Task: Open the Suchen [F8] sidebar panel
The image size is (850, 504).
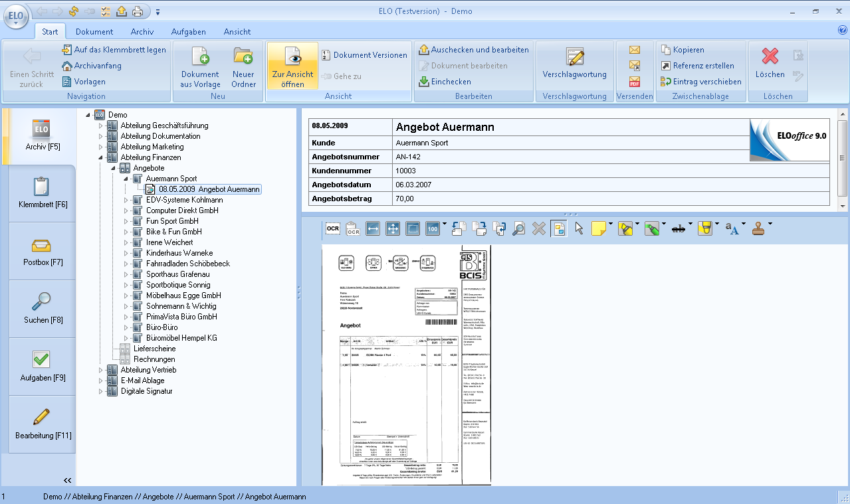Action: [41, 308]
